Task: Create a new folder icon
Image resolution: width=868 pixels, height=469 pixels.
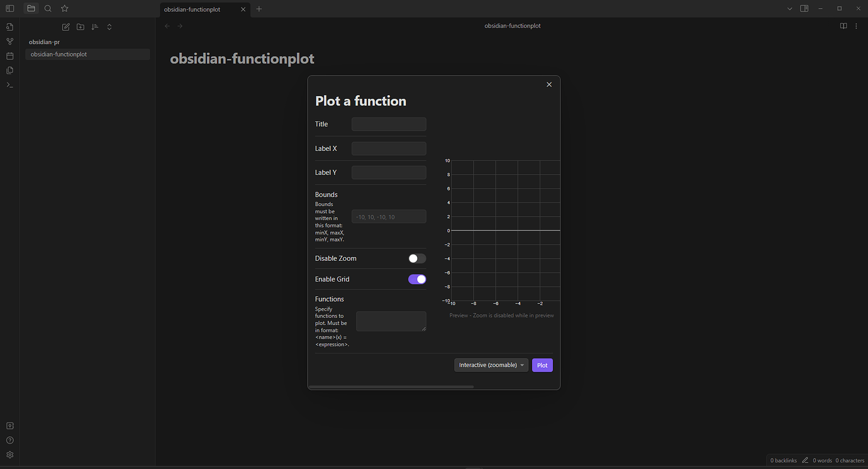Action: [x=81, y=27]
